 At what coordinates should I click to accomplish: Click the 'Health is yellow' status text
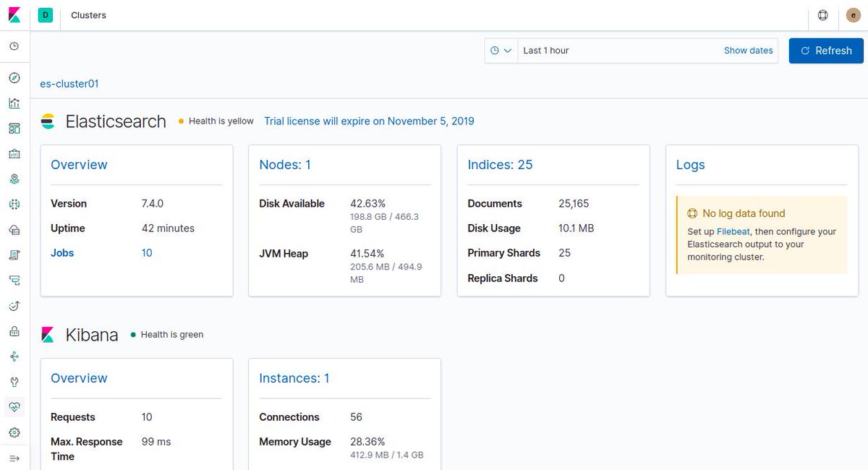(x=221, y=121)
